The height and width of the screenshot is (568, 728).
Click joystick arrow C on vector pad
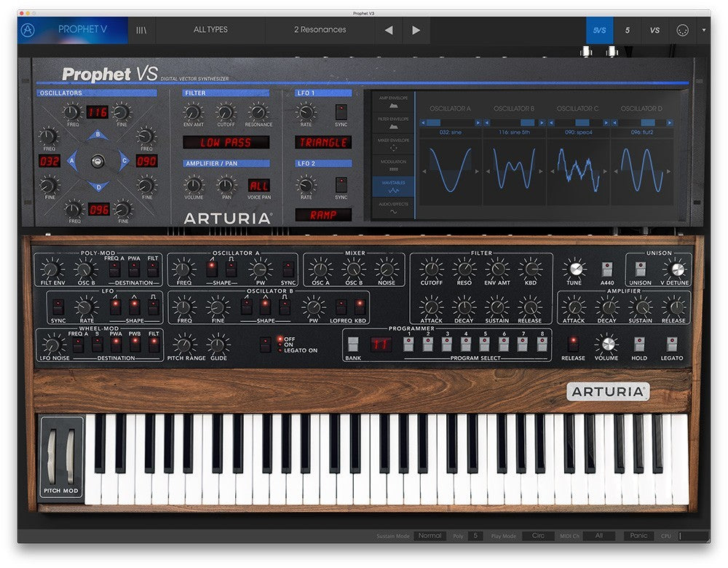coord(124,161)
